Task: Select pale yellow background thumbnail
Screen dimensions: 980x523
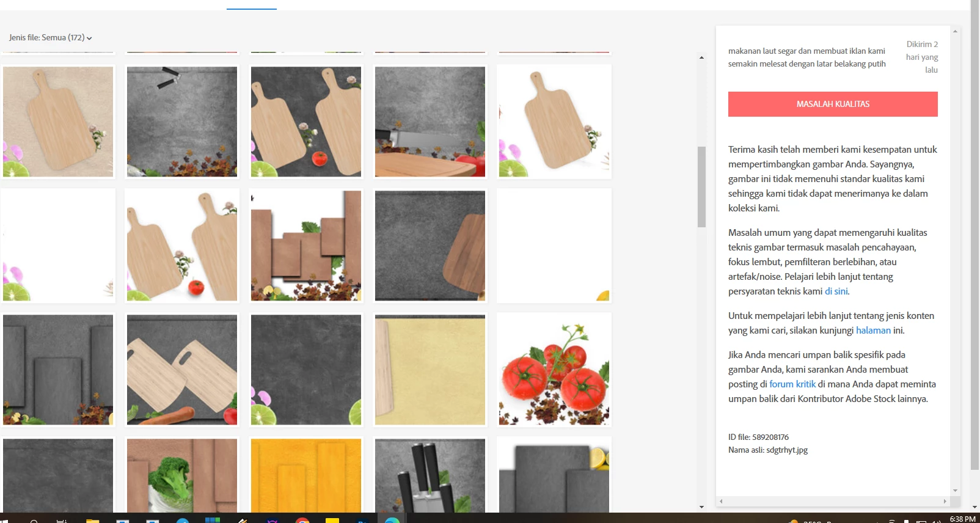Action: [x=430, y=370]
